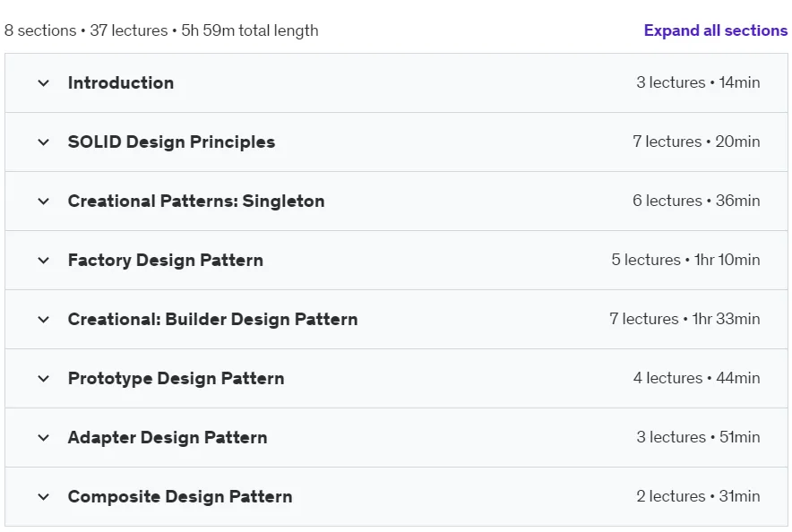
Task: Click Composite Design Pattern title text
Action: pyautogui.click(x=180, y=496)
